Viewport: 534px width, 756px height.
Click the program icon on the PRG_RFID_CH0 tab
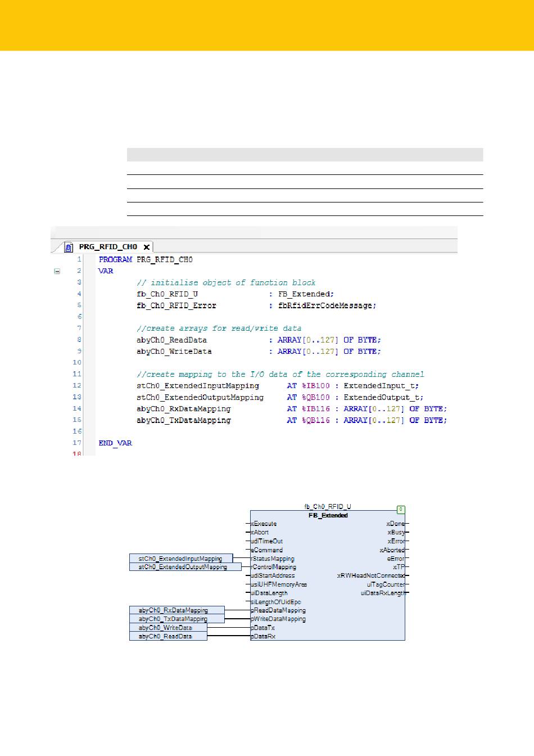point(69,247)
